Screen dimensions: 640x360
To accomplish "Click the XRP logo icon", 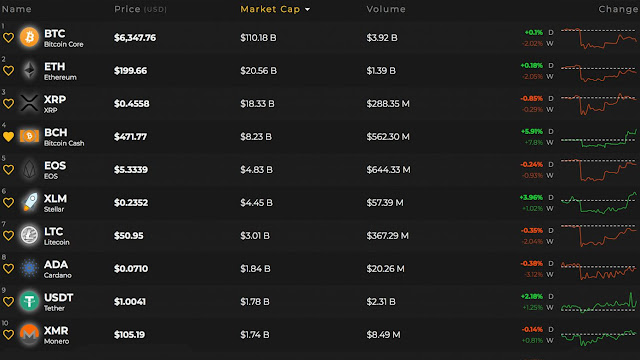I will (29, 103).
